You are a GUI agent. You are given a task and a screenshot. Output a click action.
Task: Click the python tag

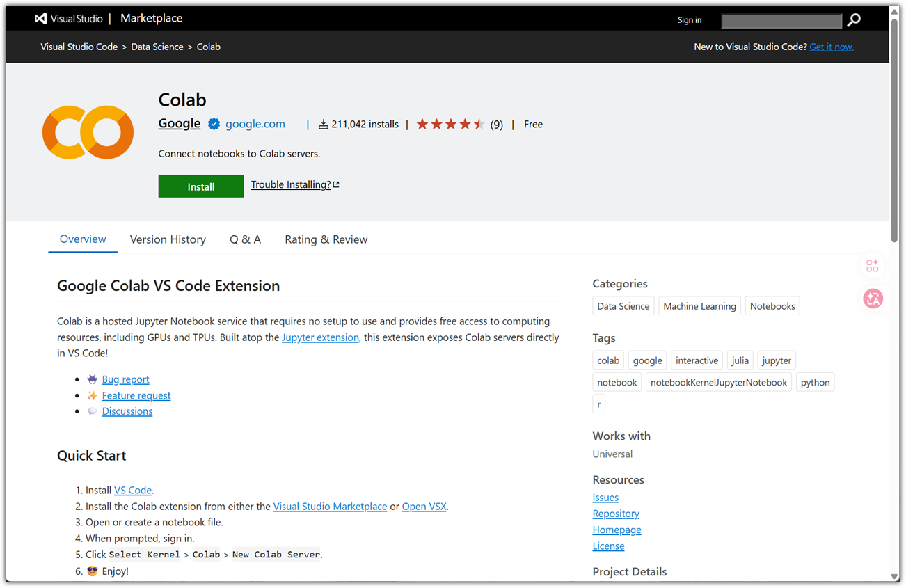(816, 382)
